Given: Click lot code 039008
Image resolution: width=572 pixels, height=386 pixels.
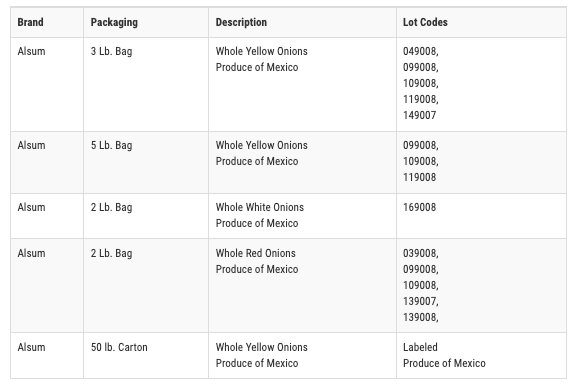Looking at the screenshot, I should pos(420,253).
